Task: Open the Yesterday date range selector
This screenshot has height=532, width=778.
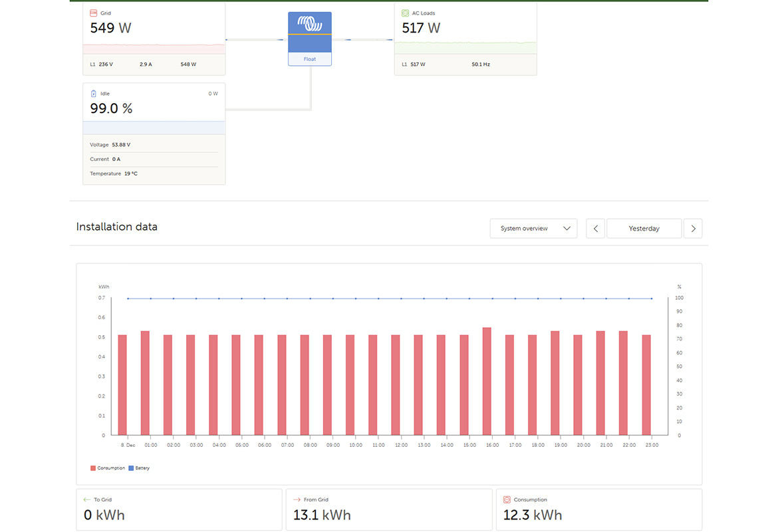Action: coord(644,228)
